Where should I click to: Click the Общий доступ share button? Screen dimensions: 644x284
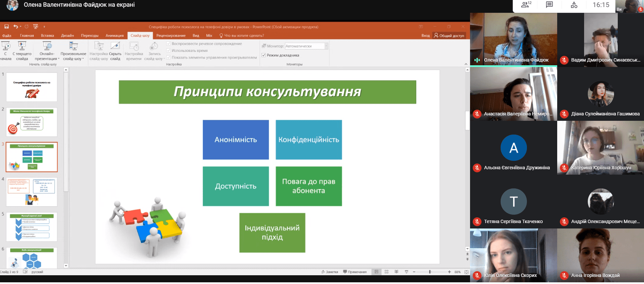tap(449, 36)
